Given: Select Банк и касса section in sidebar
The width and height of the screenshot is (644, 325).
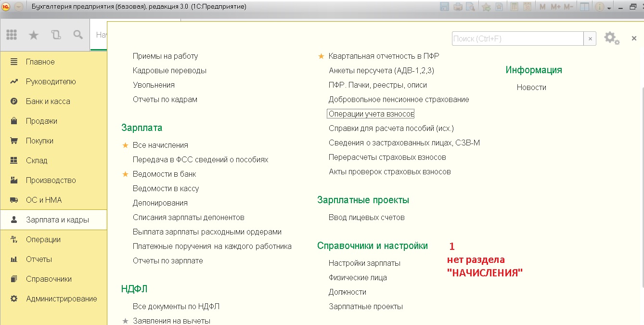Looking at the screenshot, I should click(48, 102).
